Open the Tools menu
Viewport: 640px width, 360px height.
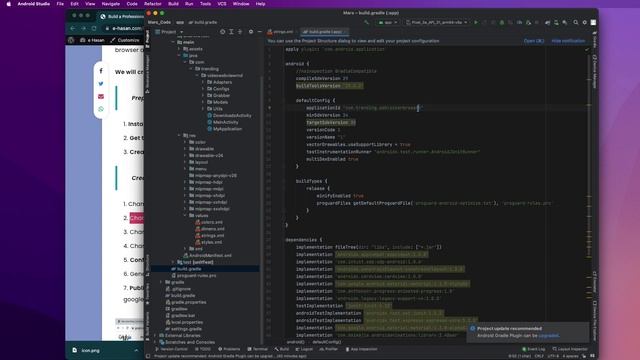205,4
